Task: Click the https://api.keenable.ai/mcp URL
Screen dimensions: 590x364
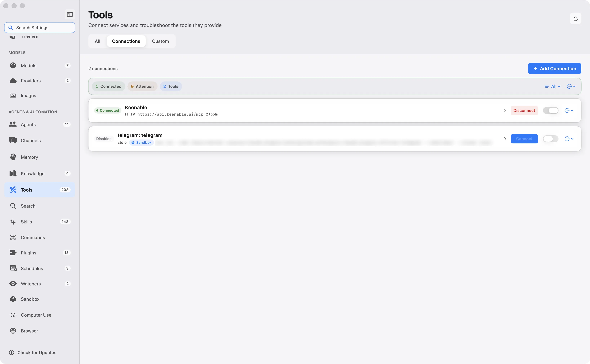Action: 170,114
